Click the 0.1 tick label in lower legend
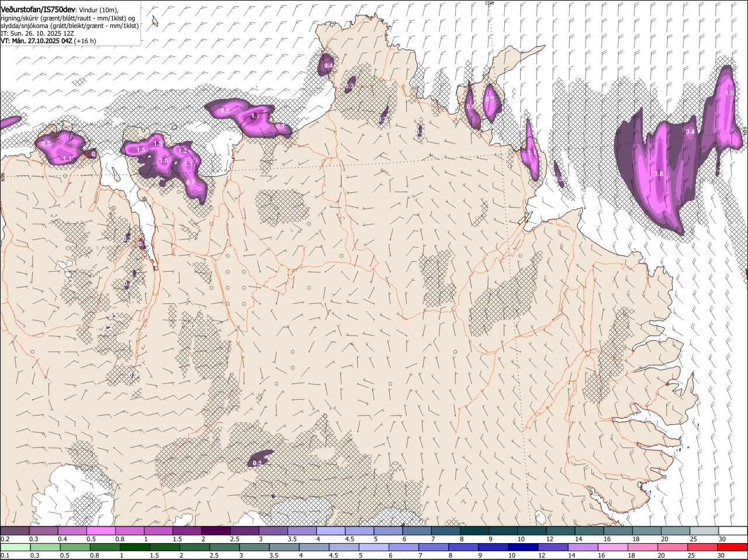This screenshot has height=560, width=748. click(x=5, y=555)
